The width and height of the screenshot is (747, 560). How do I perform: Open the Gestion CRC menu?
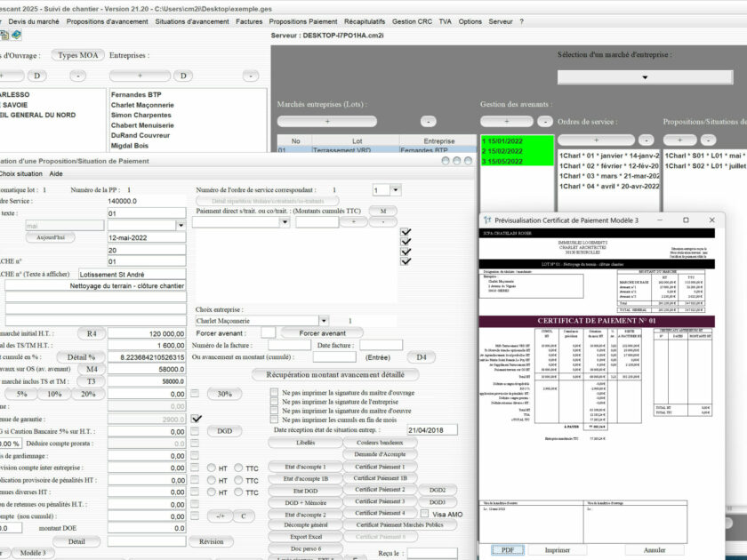[412, 21]
